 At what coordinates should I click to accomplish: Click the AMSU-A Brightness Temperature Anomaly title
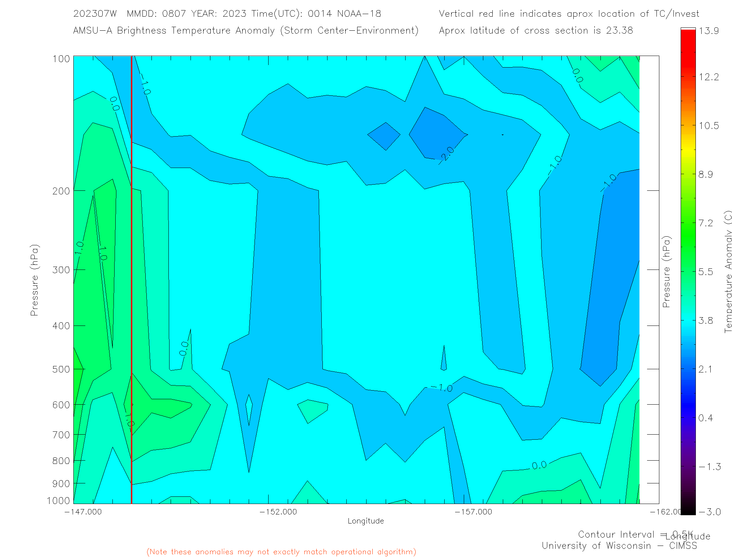click(246, 31)
